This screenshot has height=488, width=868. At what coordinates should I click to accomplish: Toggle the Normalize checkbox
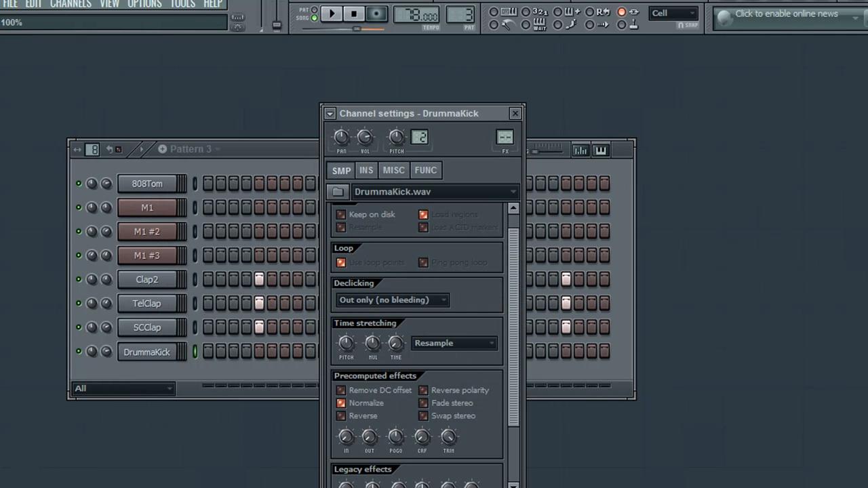point(341,403)
